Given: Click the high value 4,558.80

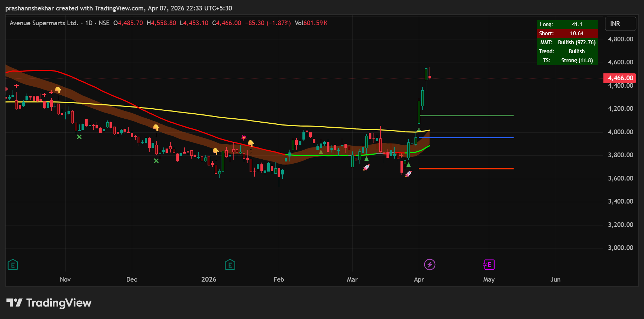Looking at the screenshot, I should pyautogui.click(x=163, y=23).
